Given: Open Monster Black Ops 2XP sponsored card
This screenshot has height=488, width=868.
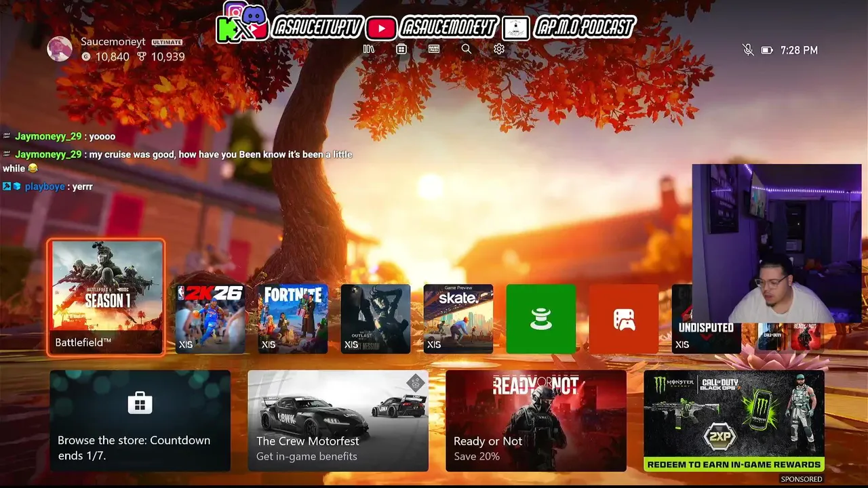Looking at the screenshot, I should click(x=734, y=420).
